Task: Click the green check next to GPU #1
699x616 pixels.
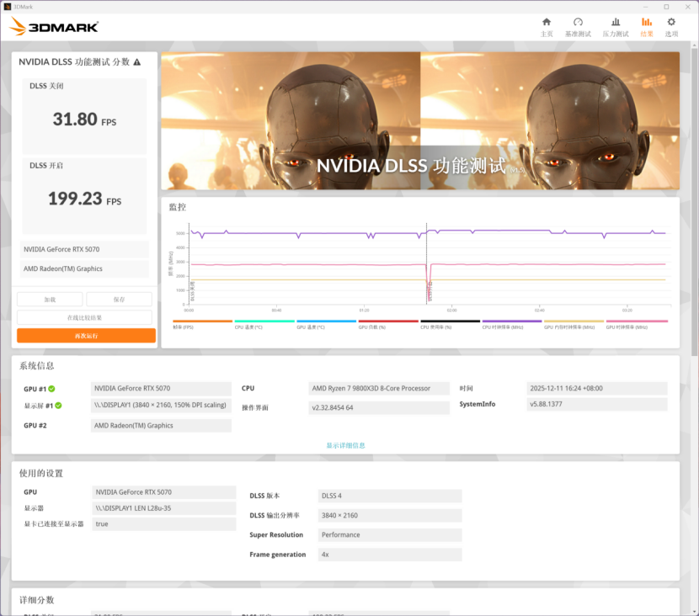Action: (51, 389)
